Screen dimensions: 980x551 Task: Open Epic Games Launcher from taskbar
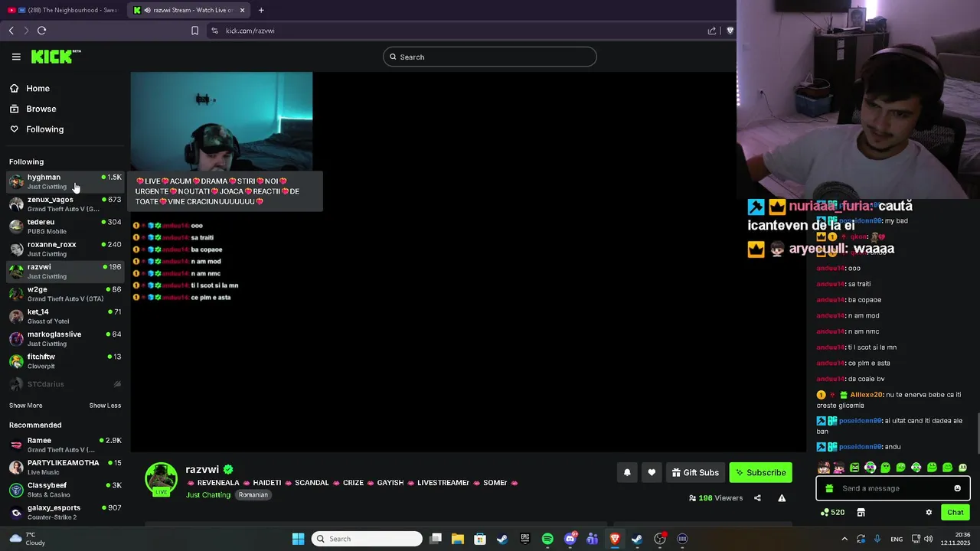525,539
